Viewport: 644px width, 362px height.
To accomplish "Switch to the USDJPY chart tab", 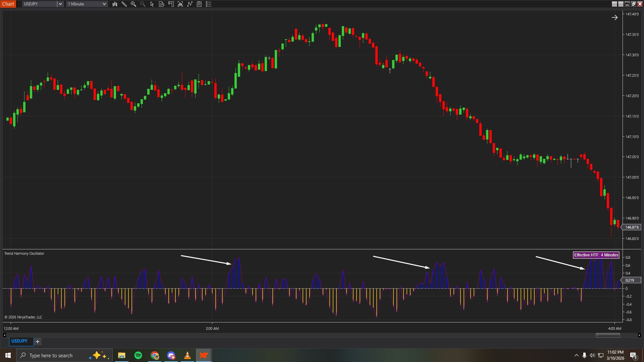I will (x=20, y=341).
